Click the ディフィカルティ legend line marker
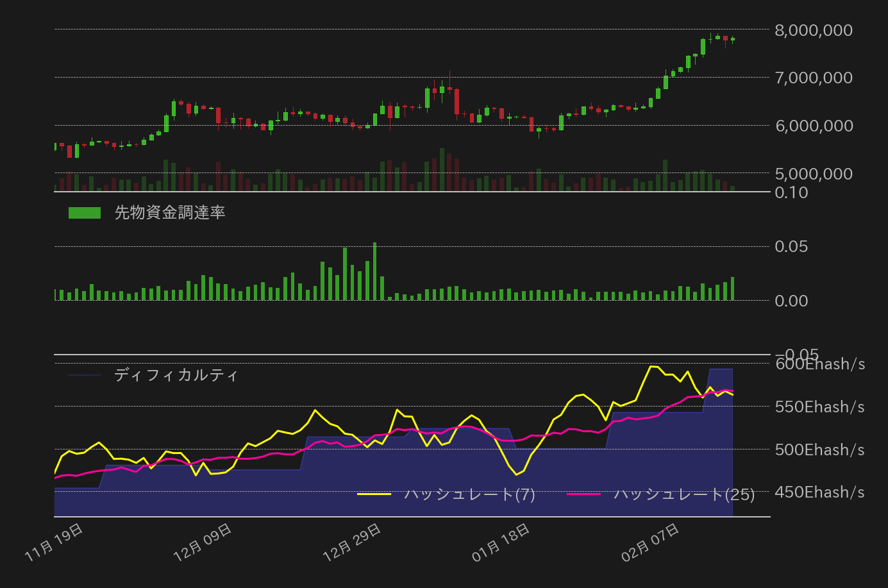The image size is (888, 588). (x=85, y=375)
